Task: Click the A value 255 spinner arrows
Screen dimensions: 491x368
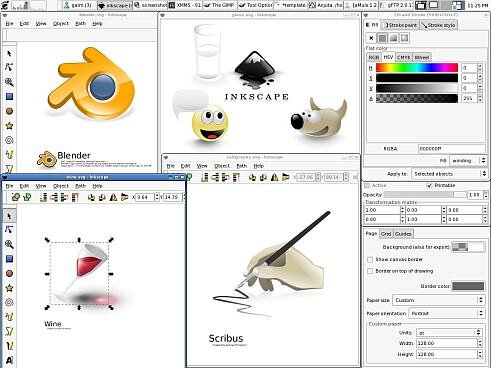Action: pyautogui.click(x=480, y=98)
